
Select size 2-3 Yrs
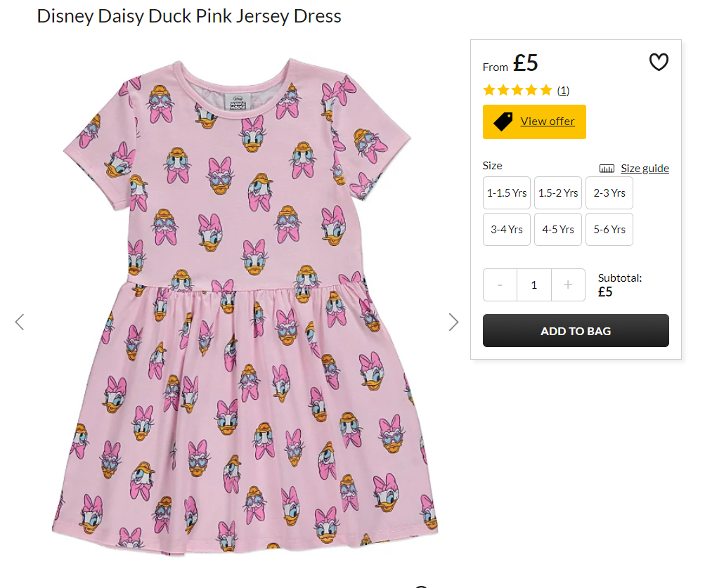pos(609,192)
